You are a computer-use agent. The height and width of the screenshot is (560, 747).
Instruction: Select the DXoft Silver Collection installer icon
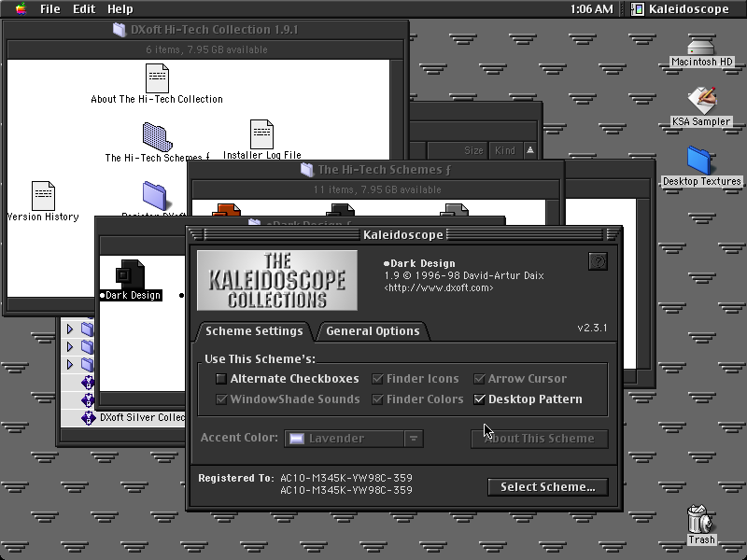[88, 417]
